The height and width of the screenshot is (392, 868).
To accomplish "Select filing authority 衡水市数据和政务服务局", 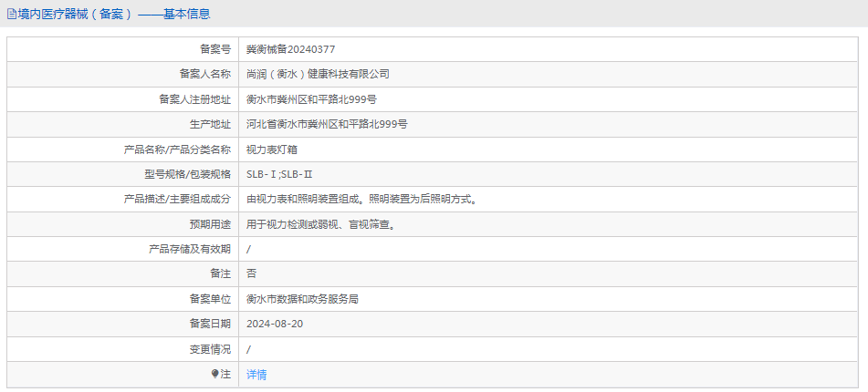I will (x=302, y=299).
